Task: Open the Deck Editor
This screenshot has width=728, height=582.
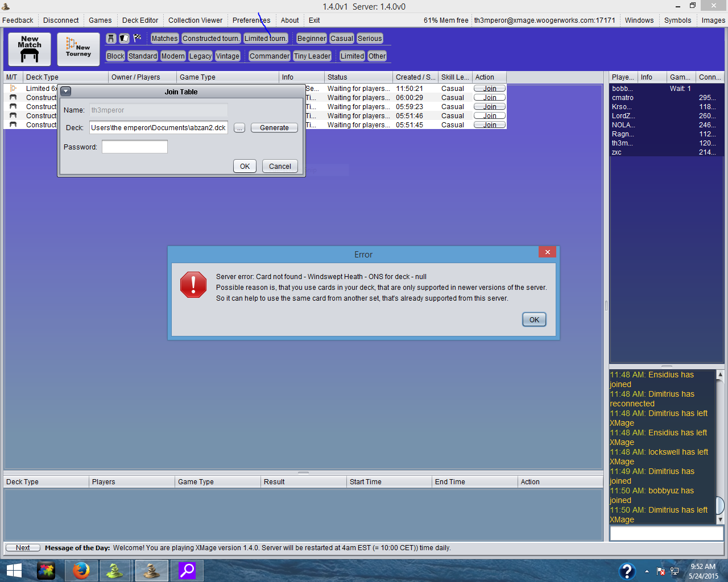Action: (x=140, y=20)
